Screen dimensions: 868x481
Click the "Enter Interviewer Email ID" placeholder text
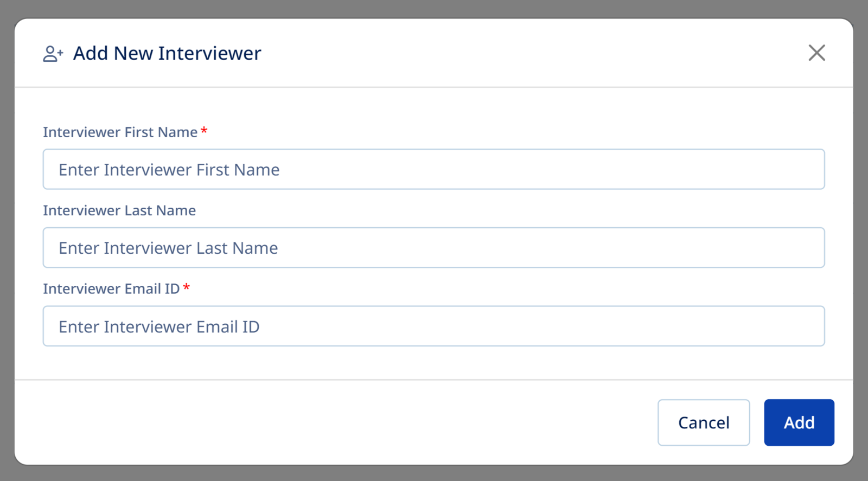pyautogui.click(x=159, y=327)
